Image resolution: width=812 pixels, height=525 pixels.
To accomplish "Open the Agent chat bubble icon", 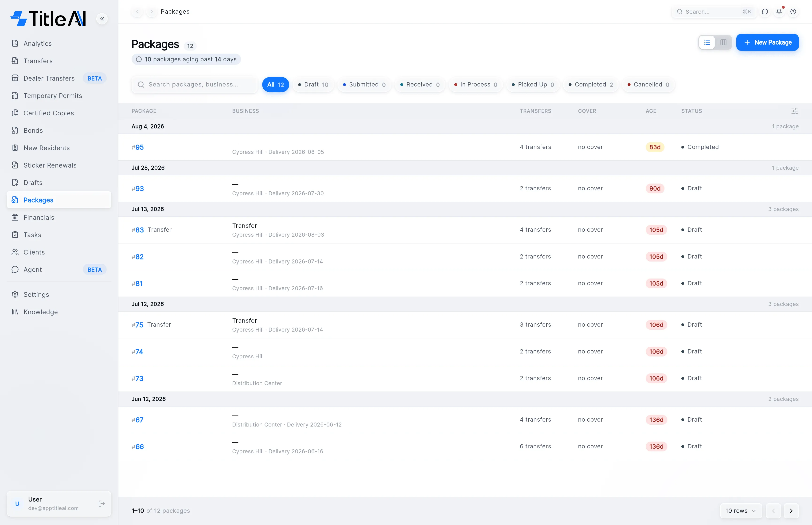I will 15,269.
